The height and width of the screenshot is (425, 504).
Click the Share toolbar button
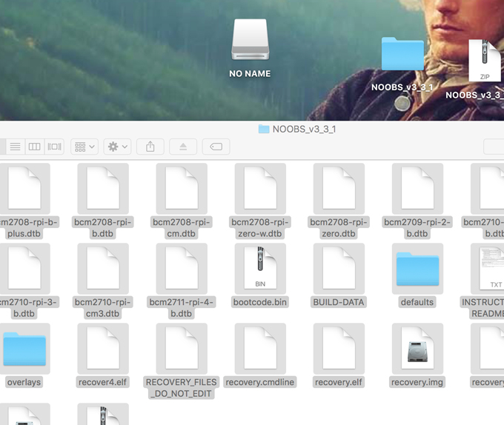click(150, 147)
